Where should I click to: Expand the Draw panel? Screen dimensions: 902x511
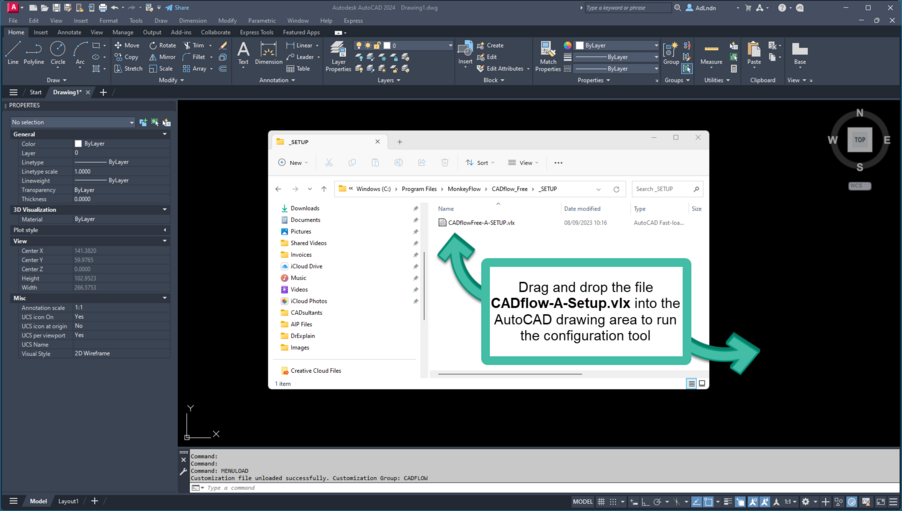click(x=56, y=80)
